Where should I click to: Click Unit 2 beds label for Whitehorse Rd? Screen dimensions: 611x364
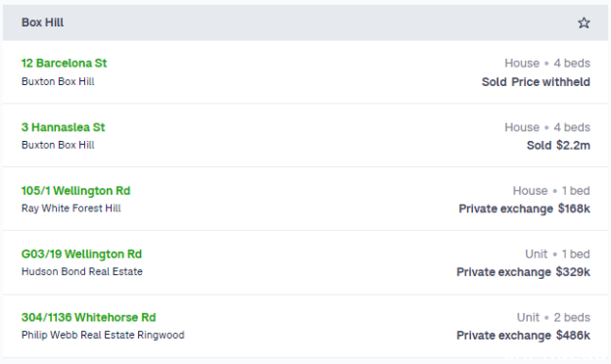point(554,318)
